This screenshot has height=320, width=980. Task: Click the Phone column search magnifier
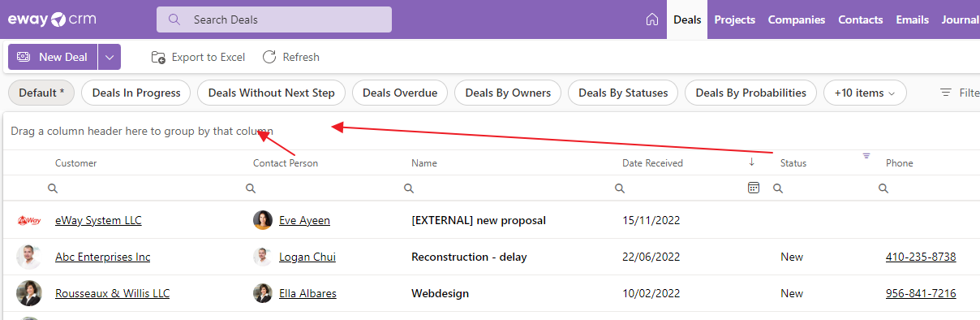(883, 188)
